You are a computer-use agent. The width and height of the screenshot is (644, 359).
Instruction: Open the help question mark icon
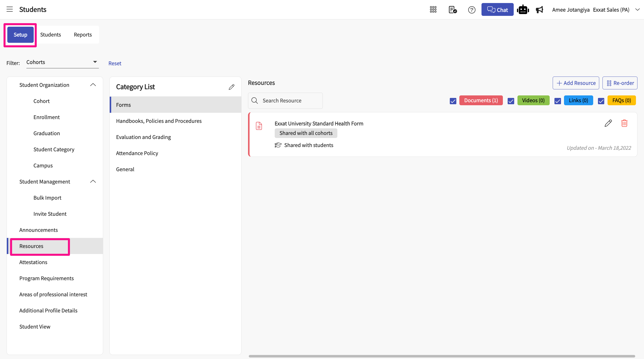click(472, 10)
